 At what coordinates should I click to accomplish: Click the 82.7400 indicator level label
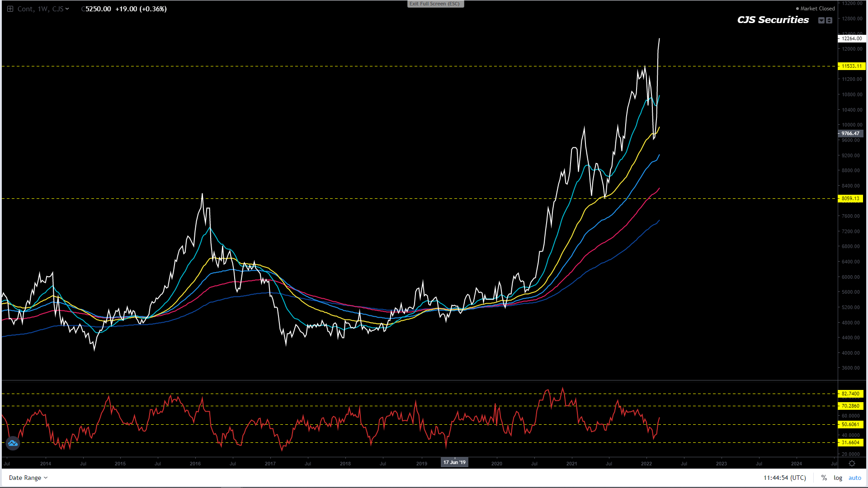pyautogui.click(x=850, y=394)
